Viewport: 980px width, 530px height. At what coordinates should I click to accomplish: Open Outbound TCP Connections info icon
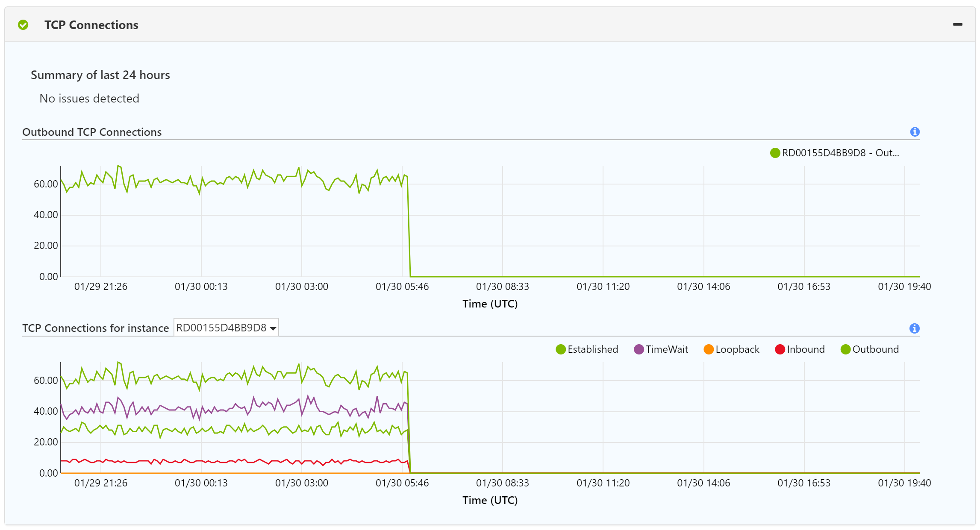coord(915,132)
